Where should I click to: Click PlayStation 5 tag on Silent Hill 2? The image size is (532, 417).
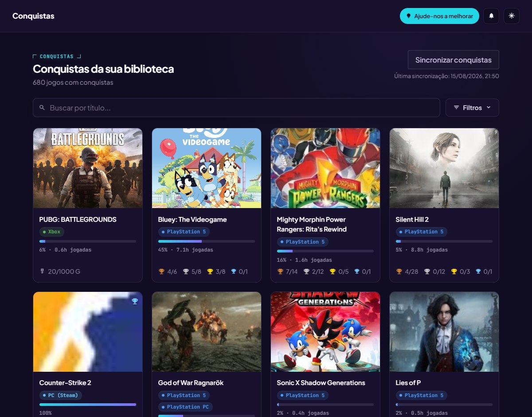click(422, 232)
